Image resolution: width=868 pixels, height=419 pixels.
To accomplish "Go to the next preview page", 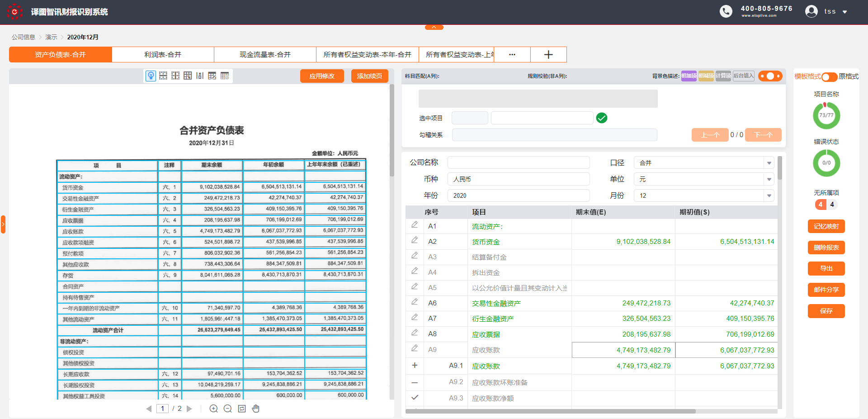I will pos(189,409).
